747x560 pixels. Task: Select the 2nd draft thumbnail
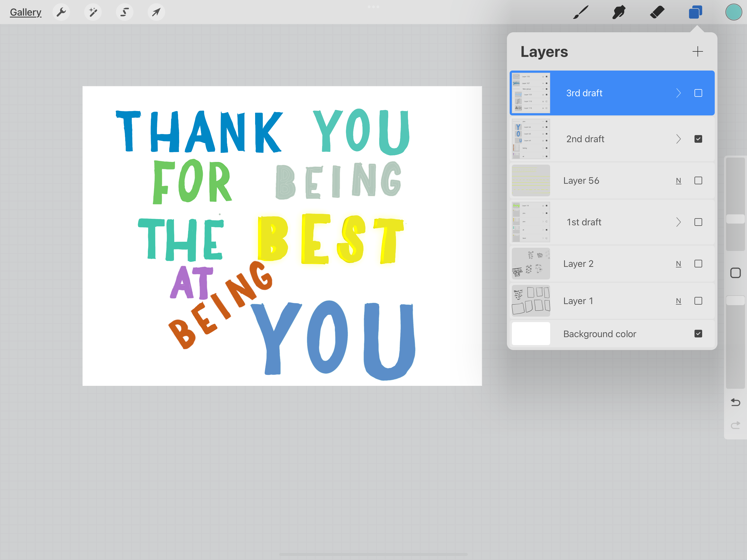point(531,139)
